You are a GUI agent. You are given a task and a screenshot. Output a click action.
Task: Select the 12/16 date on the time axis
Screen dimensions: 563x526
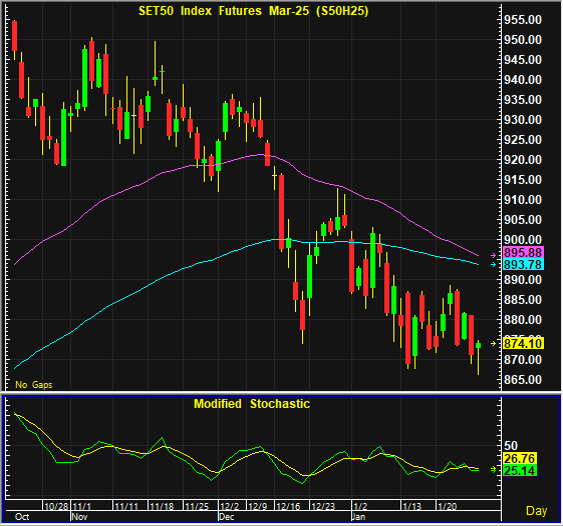pyautogui.click(x=288, y=506)
